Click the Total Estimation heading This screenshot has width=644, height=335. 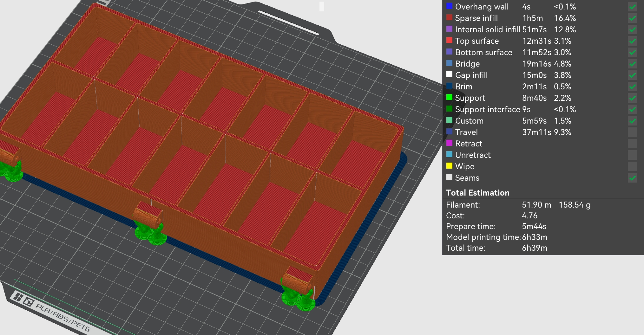478,193
